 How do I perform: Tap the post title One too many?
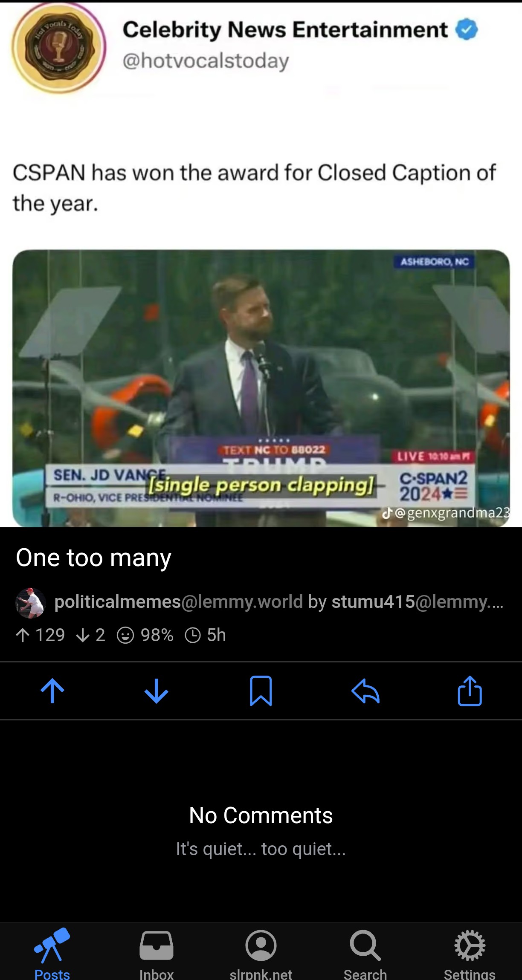coord(93,558)
